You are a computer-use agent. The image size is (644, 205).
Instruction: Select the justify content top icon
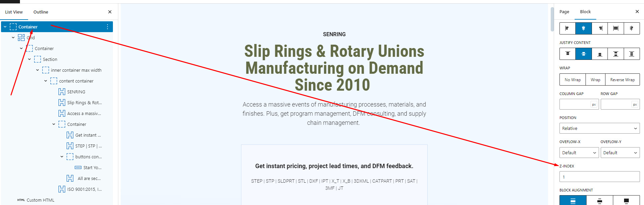[568, 54]
